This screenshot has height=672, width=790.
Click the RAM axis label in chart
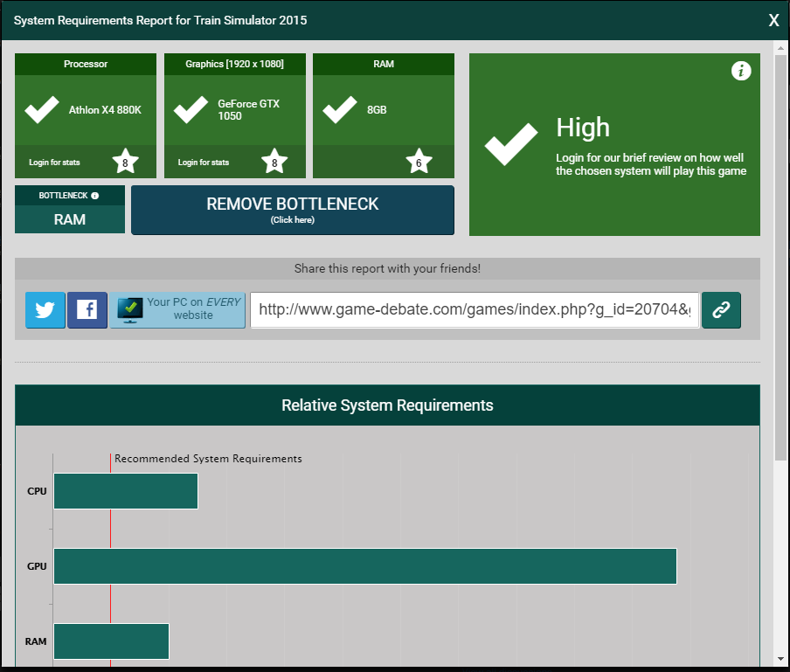tap(36, 641)
